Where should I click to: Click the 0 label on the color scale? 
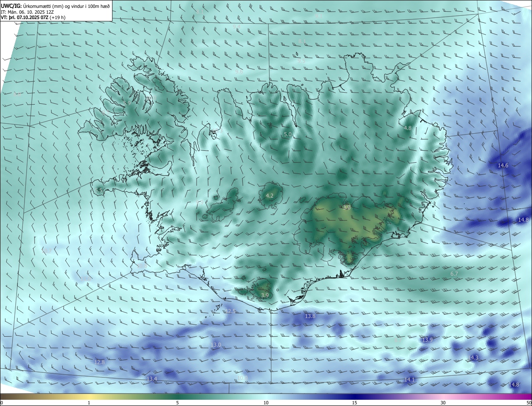point(2,403)
